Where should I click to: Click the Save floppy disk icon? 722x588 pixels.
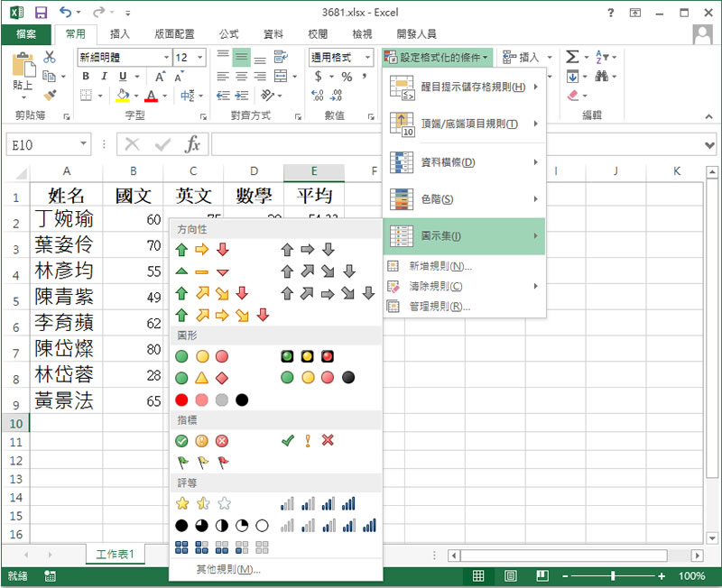[x=41, y=13]
